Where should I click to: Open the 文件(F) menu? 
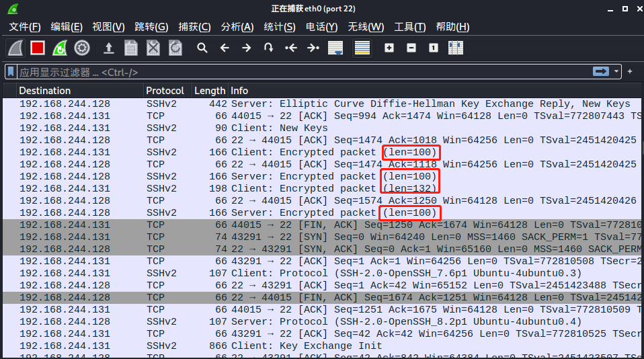point(25,27)
